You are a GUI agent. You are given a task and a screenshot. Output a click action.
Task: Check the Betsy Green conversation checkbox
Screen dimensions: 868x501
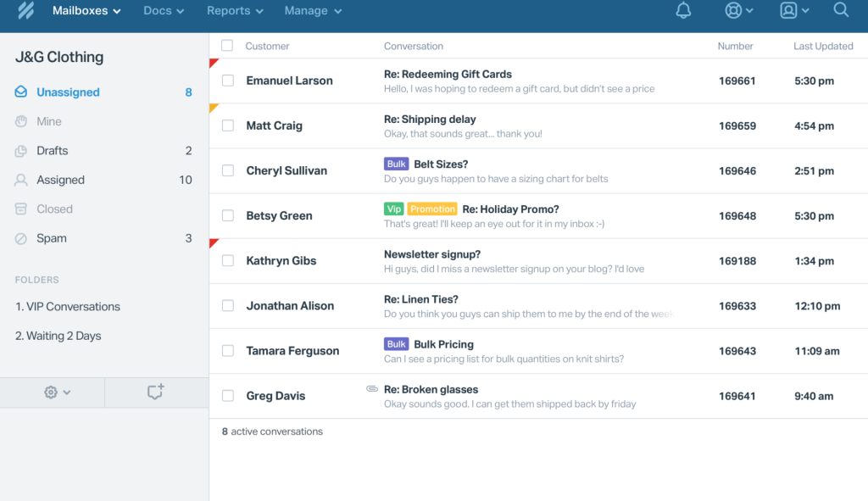coord(227,215)
